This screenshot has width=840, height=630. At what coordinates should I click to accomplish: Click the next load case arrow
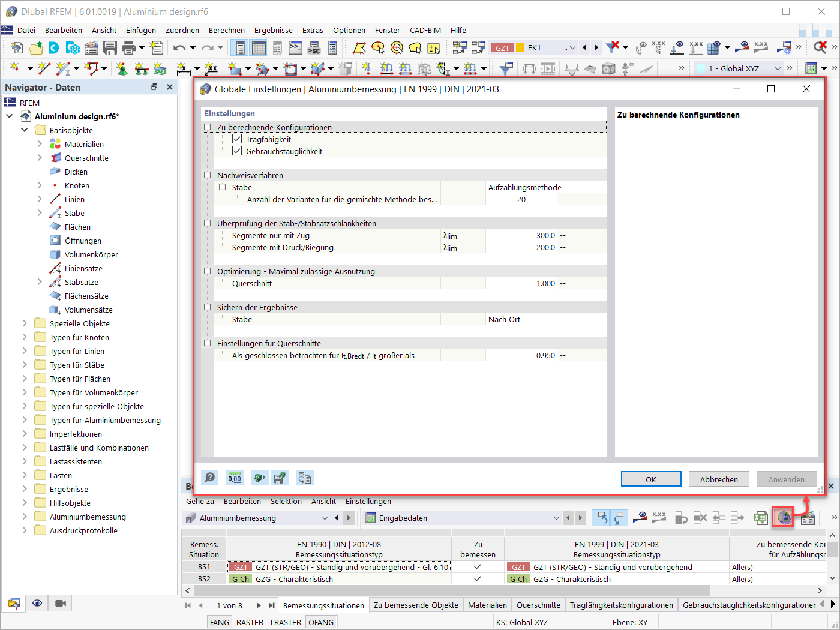point(596,48)
